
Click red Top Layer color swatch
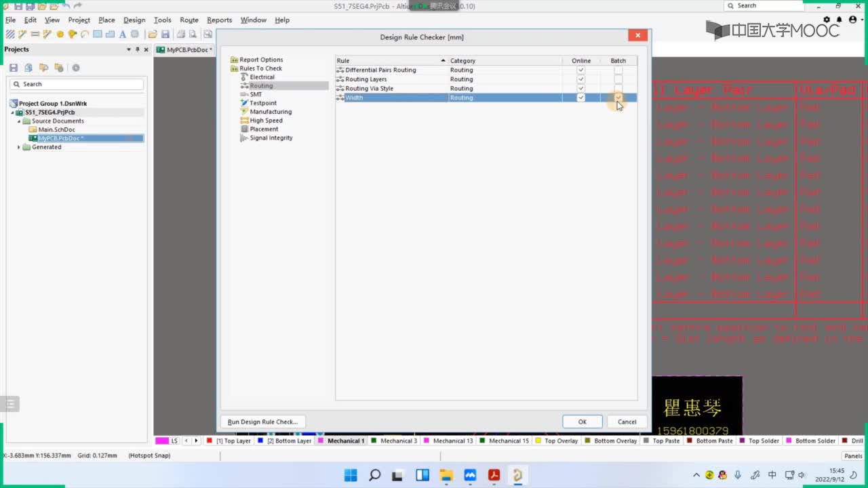pos(210,441)
